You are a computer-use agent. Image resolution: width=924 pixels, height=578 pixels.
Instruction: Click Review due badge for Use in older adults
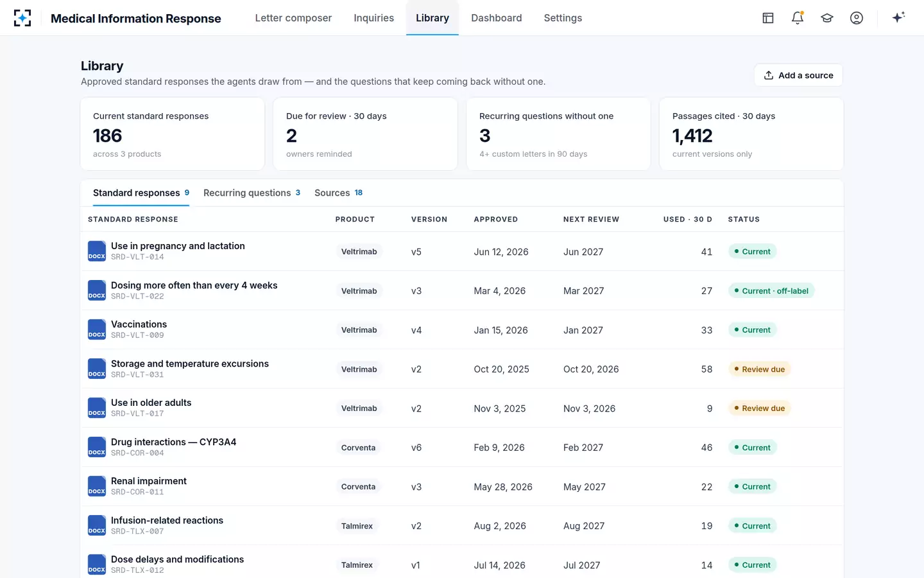click(760, 408)
